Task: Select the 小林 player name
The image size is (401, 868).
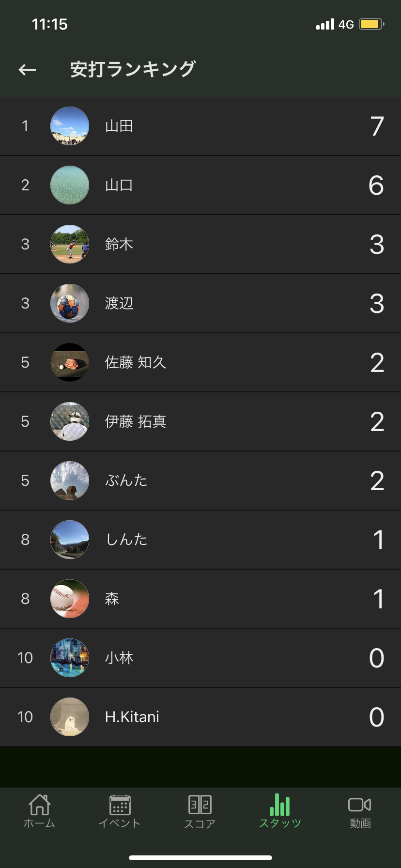Action: pos(119,658)
